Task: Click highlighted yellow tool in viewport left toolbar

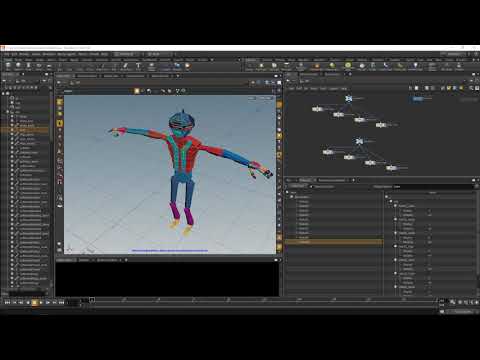Action: [60, 123]
